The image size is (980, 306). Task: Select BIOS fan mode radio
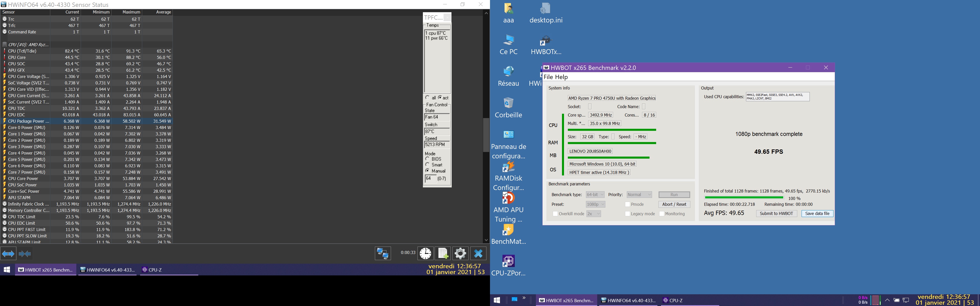click(427, 159)
